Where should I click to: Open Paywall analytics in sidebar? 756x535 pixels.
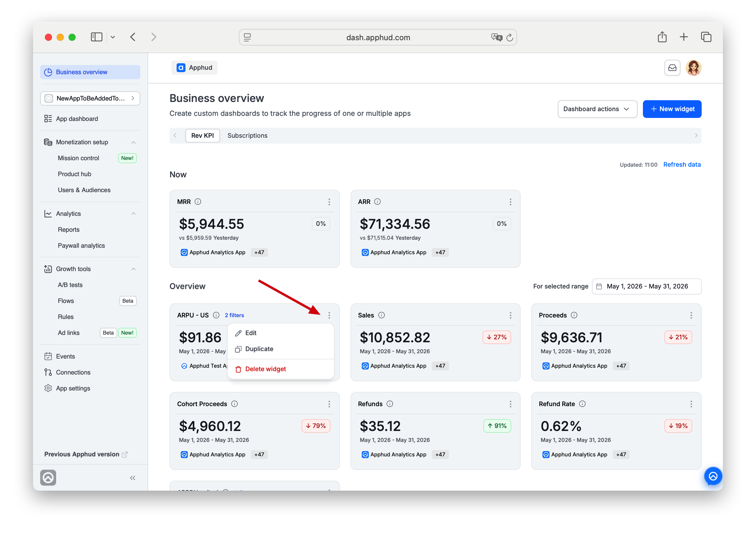(x=81, y=246)
